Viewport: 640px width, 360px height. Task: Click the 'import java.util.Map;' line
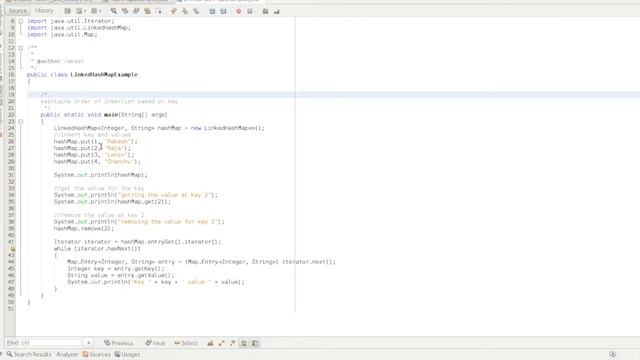point(62,34)
